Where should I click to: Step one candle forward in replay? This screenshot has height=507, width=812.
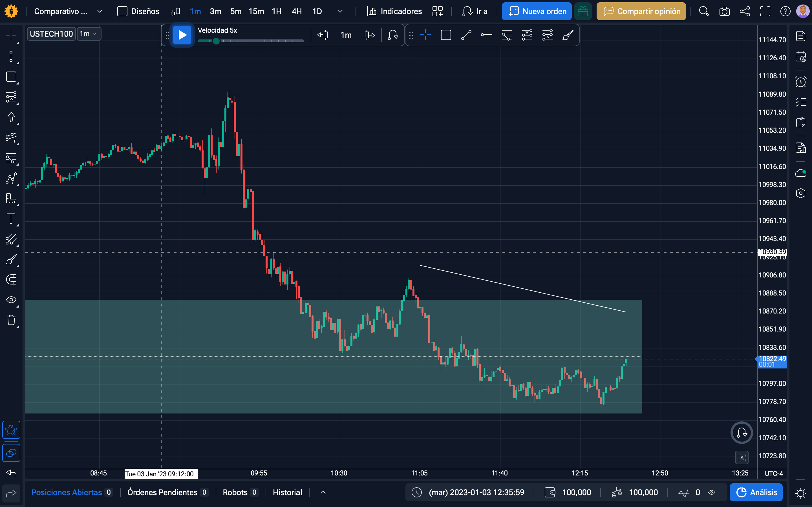[x=369, y=35]
